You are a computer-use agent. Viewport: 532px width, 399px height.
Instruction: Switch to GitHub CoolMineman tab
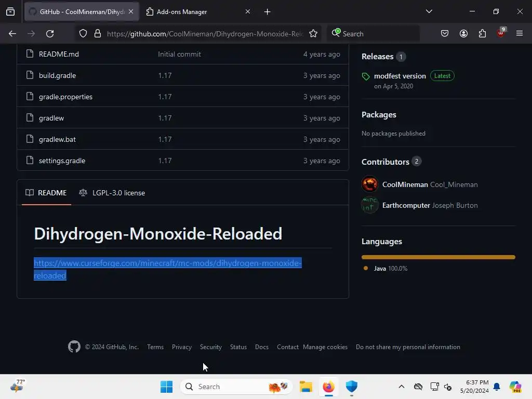click(x=82, y=12)
